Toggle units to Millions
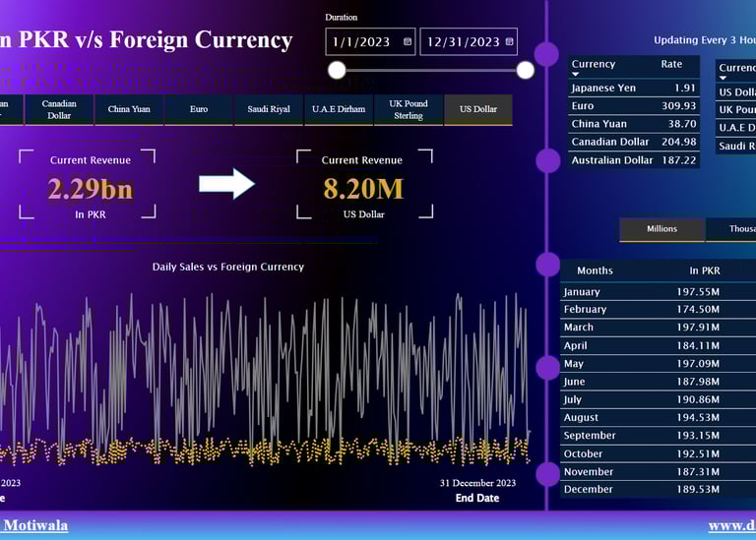756x540 pixels. click(x=661, y=229)
